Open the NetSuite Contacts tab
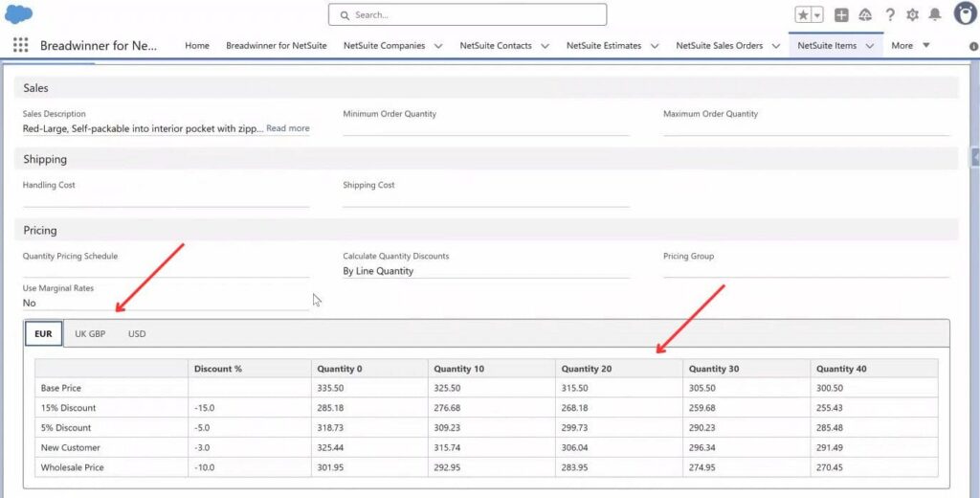This screenshot has width=980, height=498. tap(496, 46)
